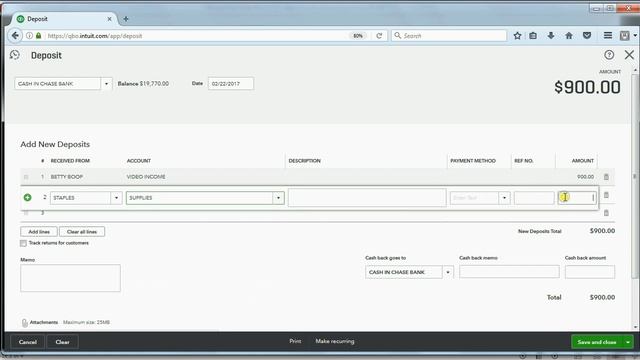Click the PAYMENT METHOD column header
The width and height of the screenshot is (640, 360).
pos(473,161)
